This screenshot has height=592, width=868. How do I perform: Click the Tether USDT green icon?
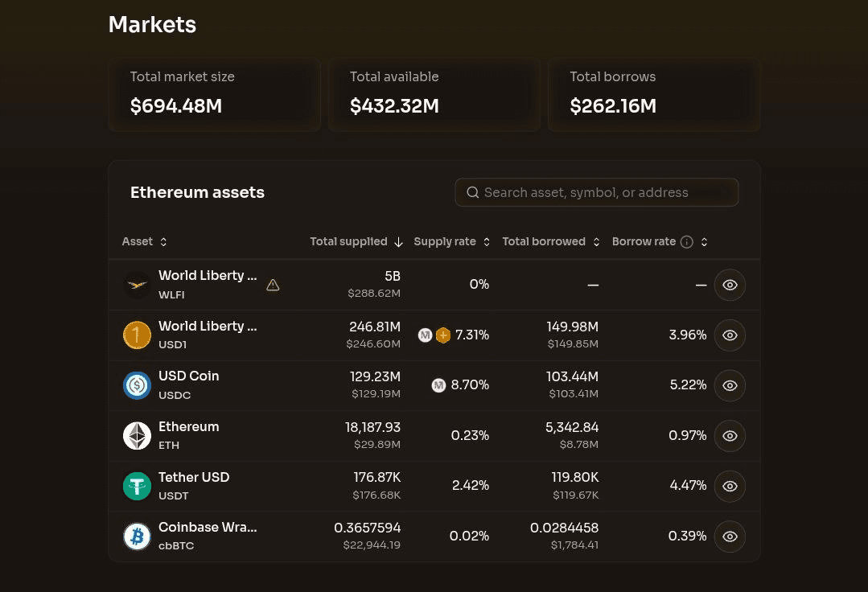click(x=137, y=486)
